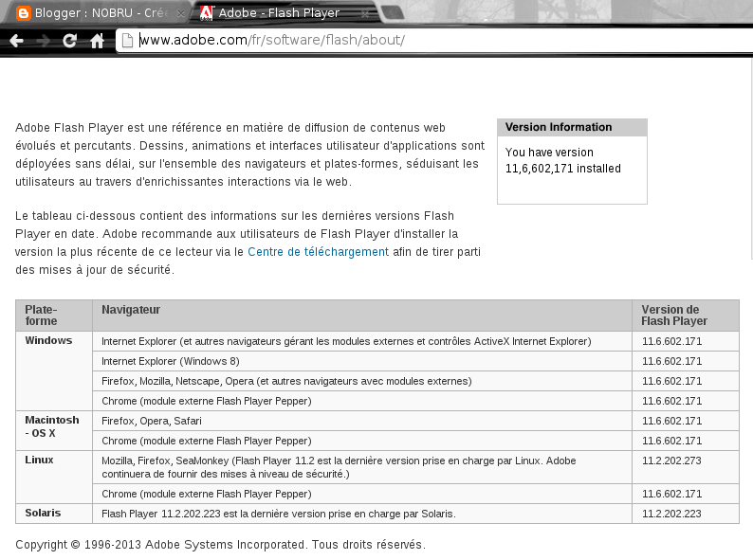Click the Firefox, Mozilla, Netscape, Opera cell

[x=362, y=381]
